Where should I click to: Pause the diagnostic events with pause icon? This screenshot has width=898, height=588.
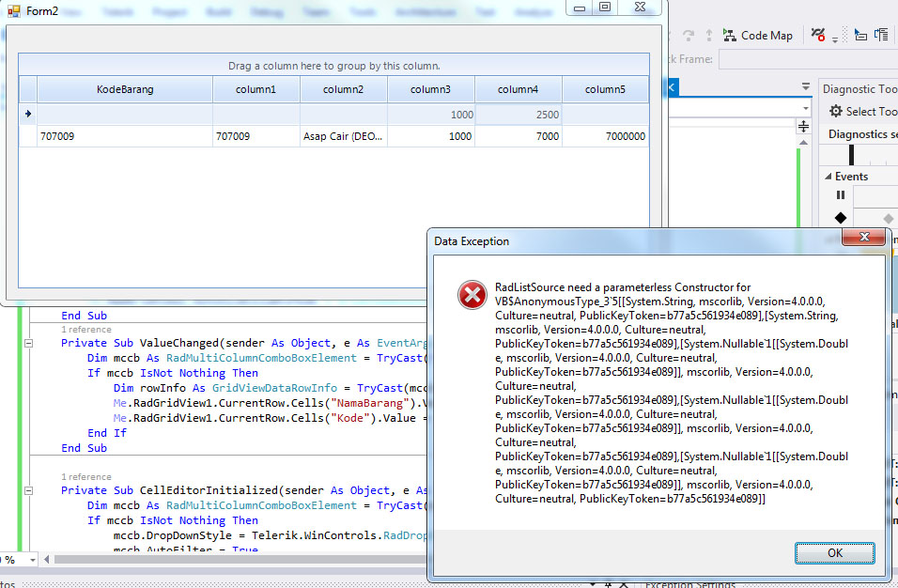click(x=841, y=195)
